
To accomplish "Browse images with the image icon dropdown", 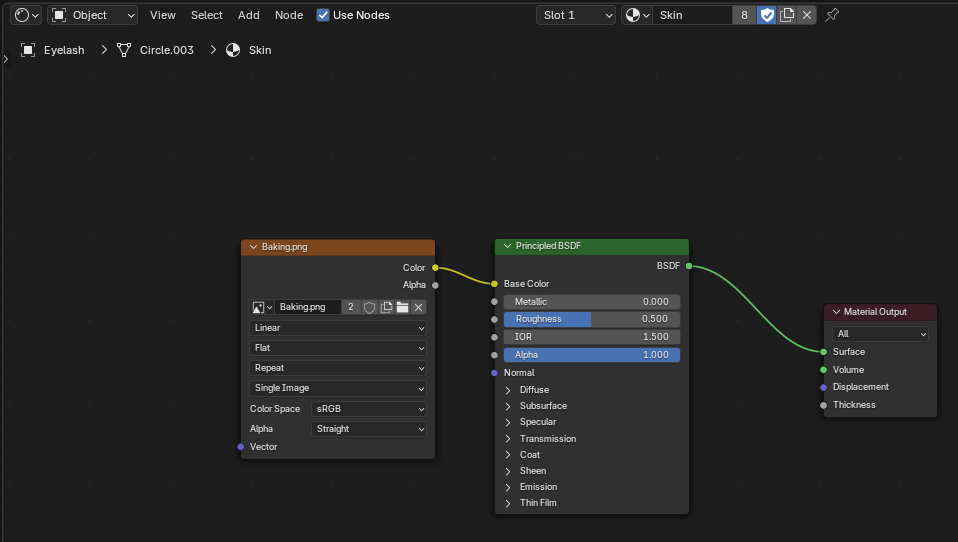I will (x=262, y=307).
